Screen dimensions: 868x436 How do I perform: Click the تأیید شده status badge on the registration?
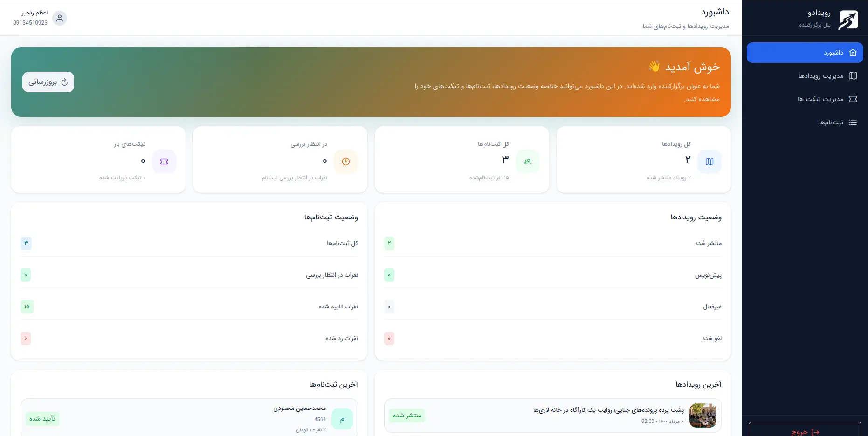42,419
